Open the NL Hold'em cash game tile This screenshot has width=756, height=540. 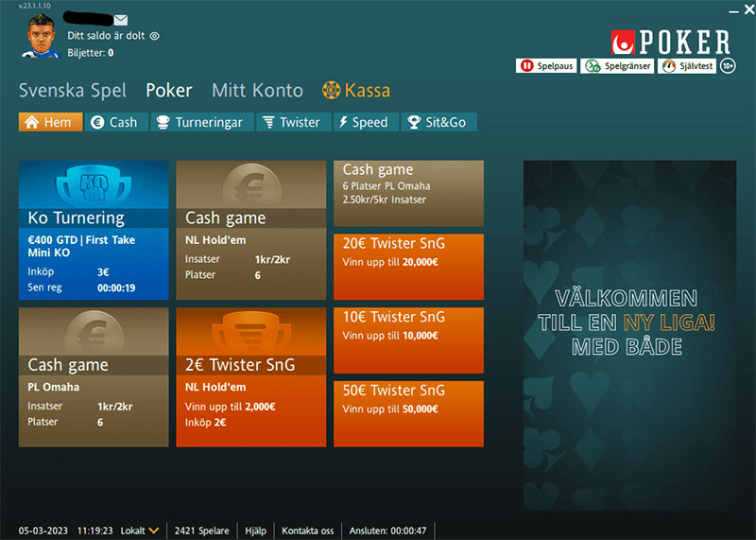click(x=251, y=230)
